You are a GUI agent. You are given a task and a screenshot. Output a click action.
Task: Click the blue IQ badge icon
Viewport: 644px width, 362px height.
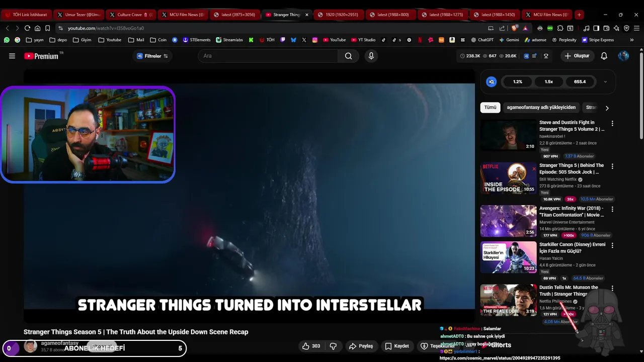click(492, 81)
